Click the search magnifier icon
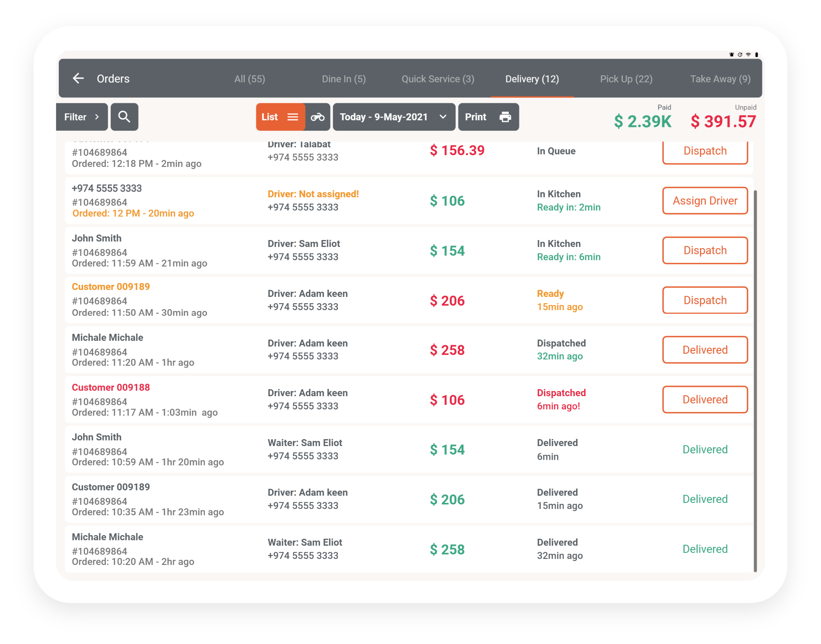The width and height of the screenshot is (821, 644). (125, 117)
